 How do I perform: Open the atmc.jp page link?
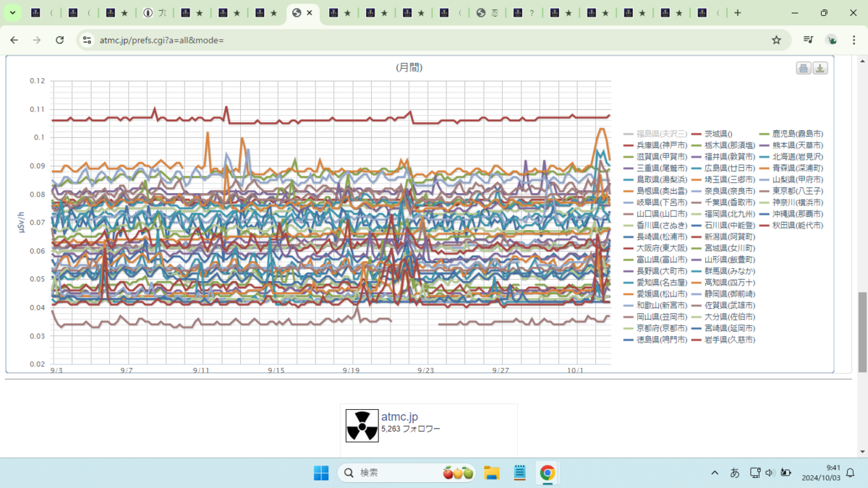(x=399, y=417)
